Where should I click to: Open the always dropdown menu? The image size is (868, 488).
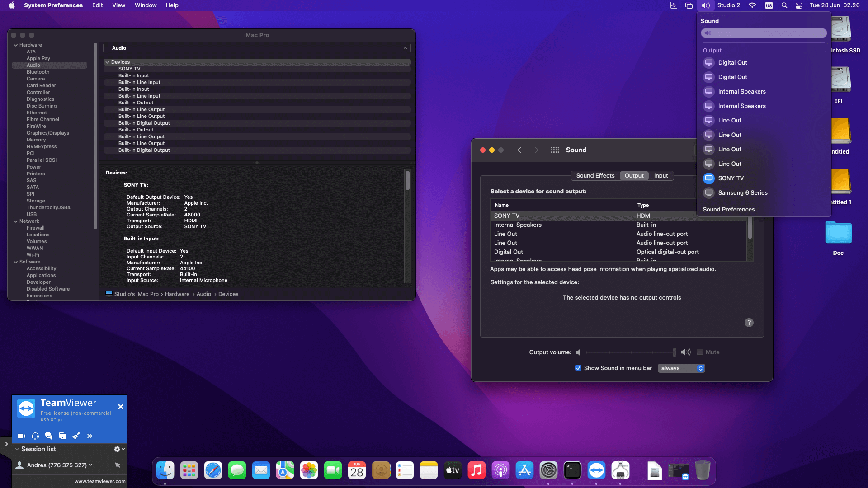pos(681,368)
